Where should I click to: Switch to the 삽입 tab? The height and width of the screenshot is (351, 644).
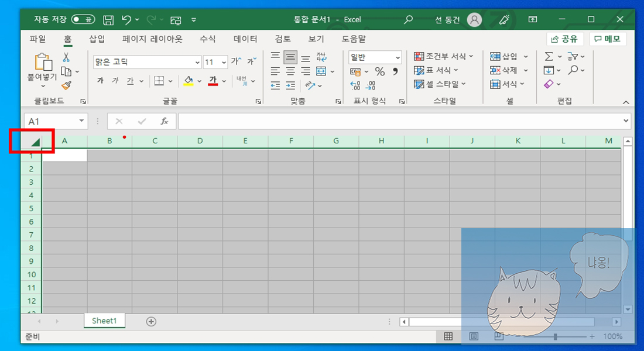97,39
